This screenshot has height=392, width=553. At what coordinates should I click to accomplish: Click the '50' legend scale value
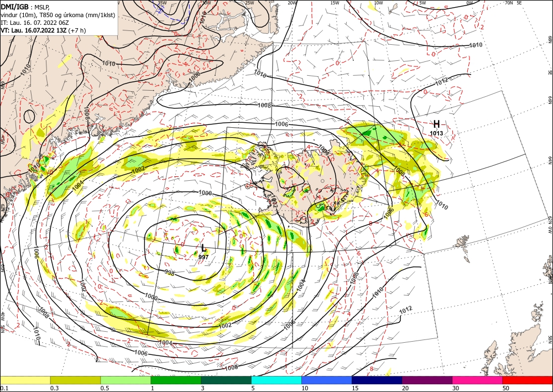(x=506, y=388)
